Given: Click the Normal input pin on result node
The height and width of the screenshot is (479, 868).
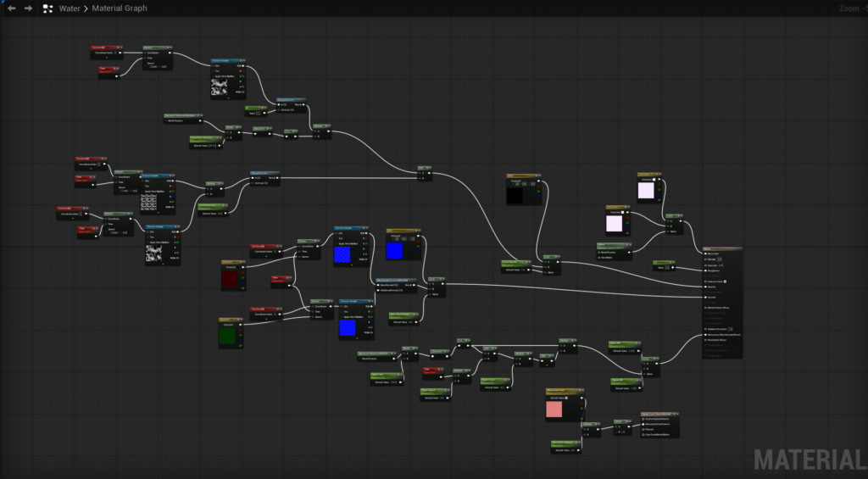Looking at the screenshot, I should (x=706, y=297).
